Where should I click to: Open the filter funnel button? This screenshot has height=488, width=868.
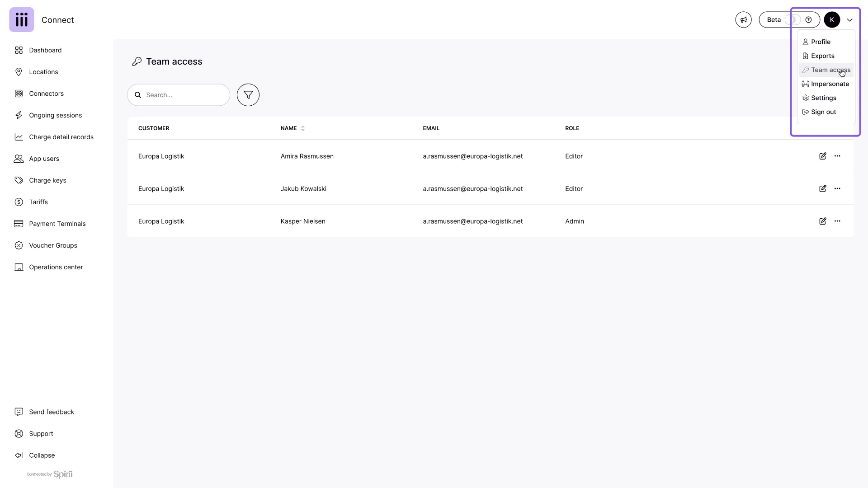pyautogui.click(x=248, y=95)
